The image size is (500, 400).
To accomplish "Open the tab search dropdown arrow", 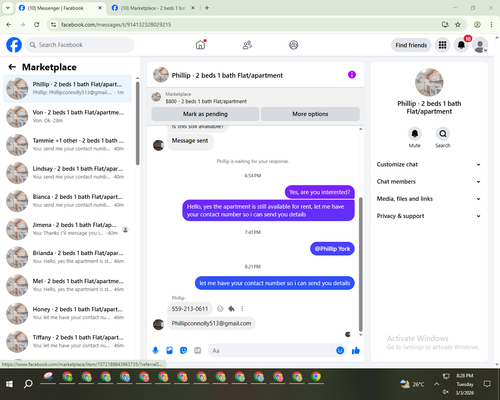I will pos(7,8).
